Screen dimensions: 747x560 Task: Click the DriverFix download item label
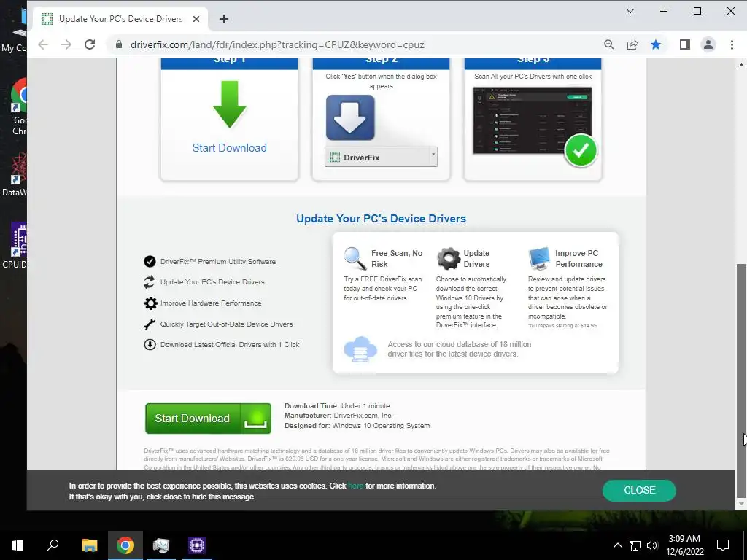[362, 157]
